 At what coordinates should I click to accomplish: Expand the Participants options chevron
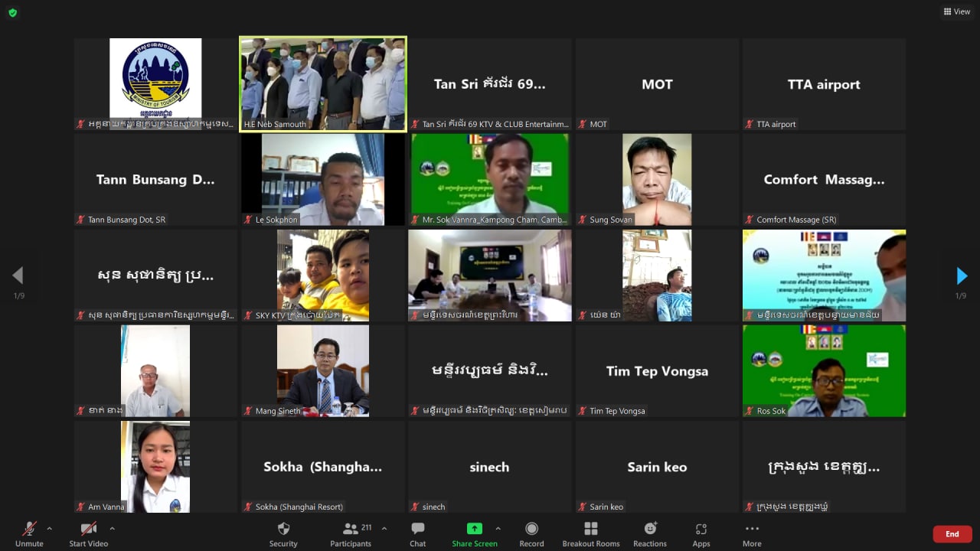pyautogui.click(x=384, y=528)
